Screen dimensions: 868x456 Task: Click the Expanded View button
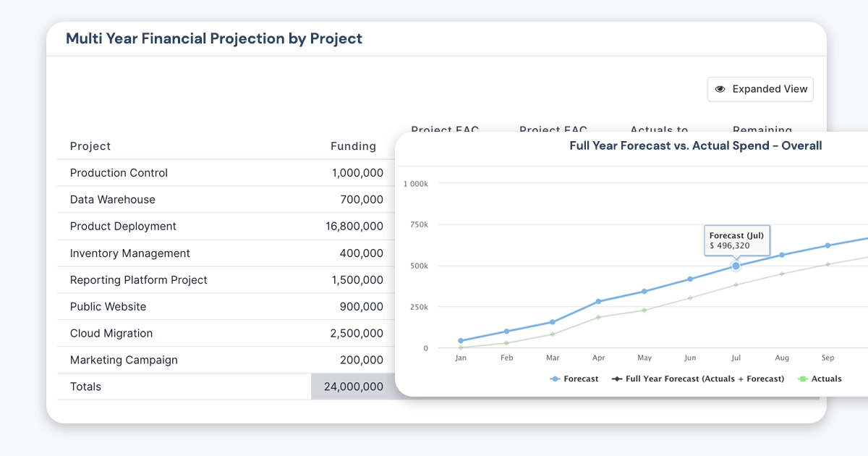pyautogui.click(x=760, y=88)
